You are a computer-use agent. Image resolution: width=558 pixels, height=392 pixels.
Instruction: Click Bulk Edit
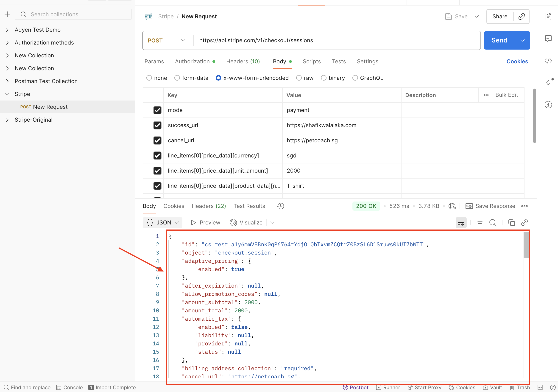point(506,95)
